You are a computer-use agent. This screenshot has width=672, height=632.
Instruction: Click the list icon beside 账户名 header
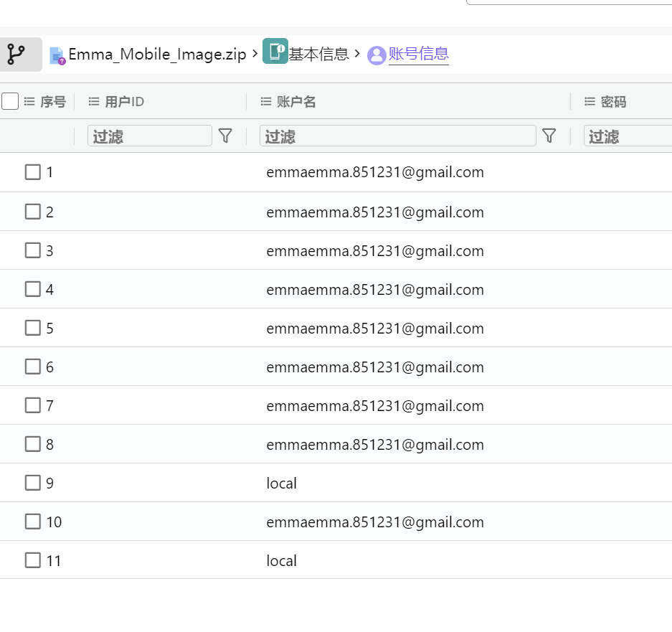pyautogui.click(x=265, y=101)
